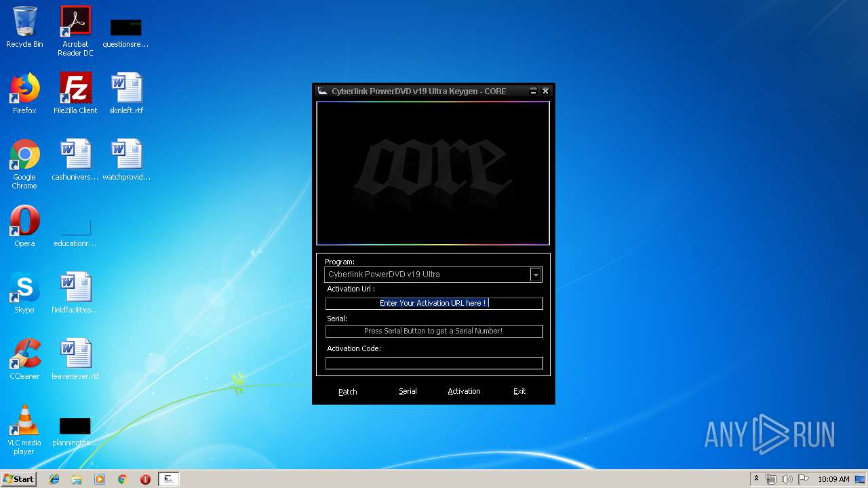Open the Opera desktop shortcut
This screenshot has width=868, height=488.
(x=24, y=226)
